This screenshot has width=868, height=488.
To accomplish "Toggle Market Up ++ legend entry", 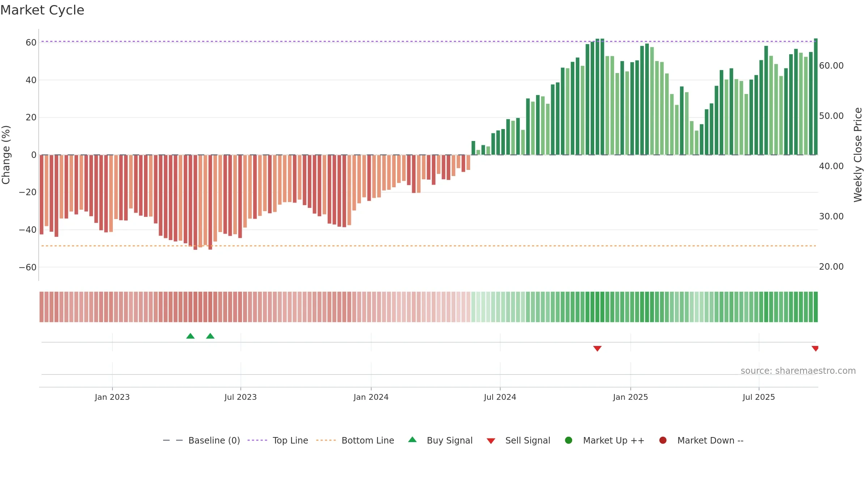I will pyautogui.click(x=604, y=440).
